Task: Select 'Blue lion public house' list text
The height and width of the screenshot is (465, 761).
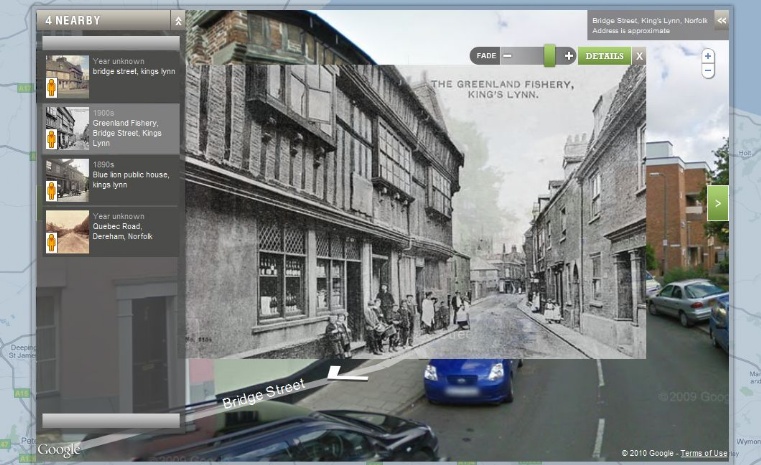Action: [131, 180]
